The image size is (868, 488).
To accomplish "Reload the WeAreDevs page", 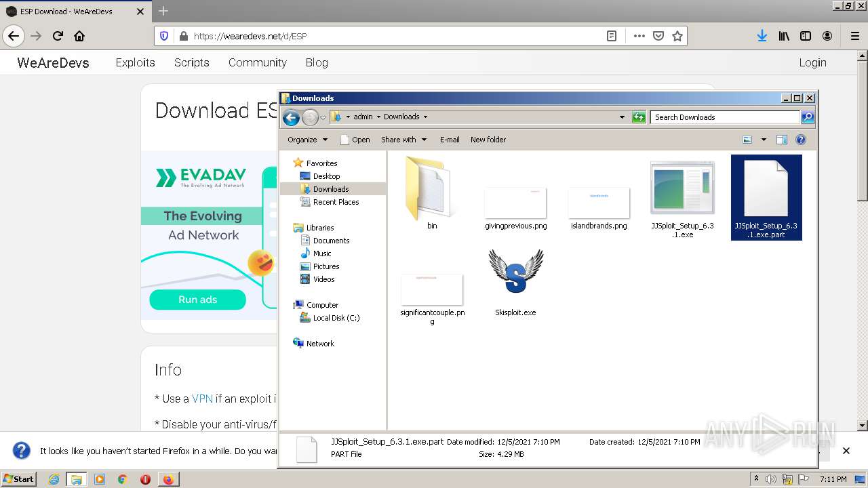I will tap(58, 36).
